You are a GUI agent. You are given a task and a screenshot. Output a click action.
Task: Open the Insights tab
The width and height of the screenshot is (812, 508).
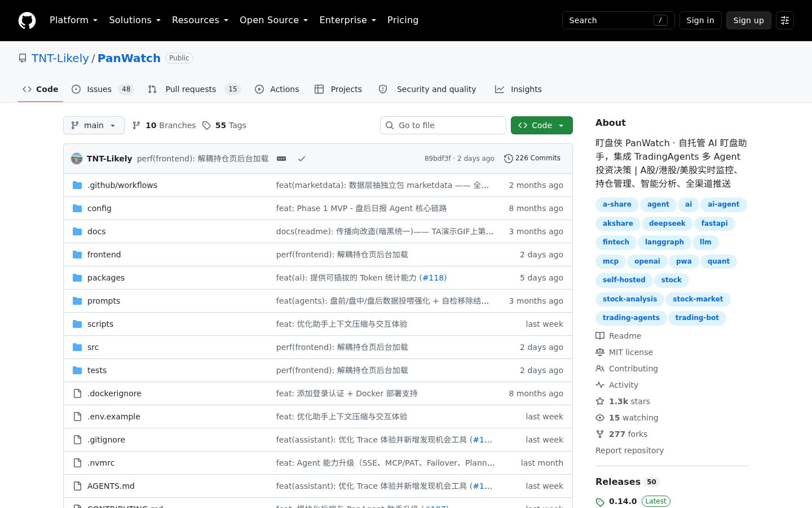518,89
